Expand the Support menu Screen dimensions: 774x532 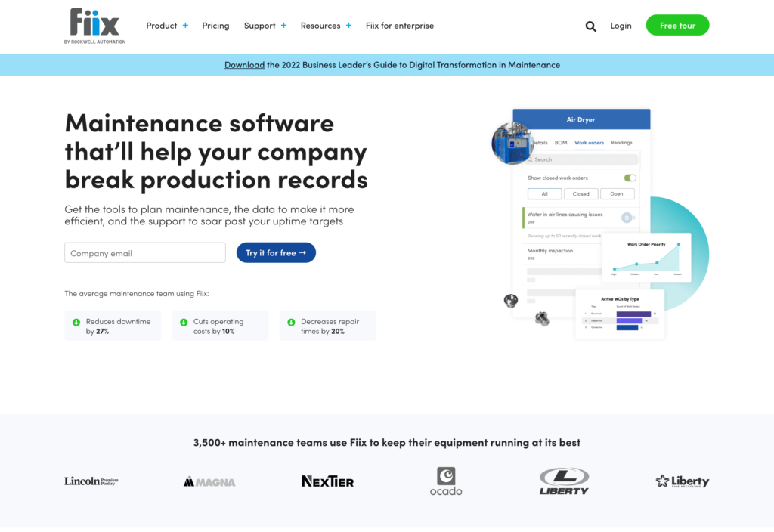point(265,26)
